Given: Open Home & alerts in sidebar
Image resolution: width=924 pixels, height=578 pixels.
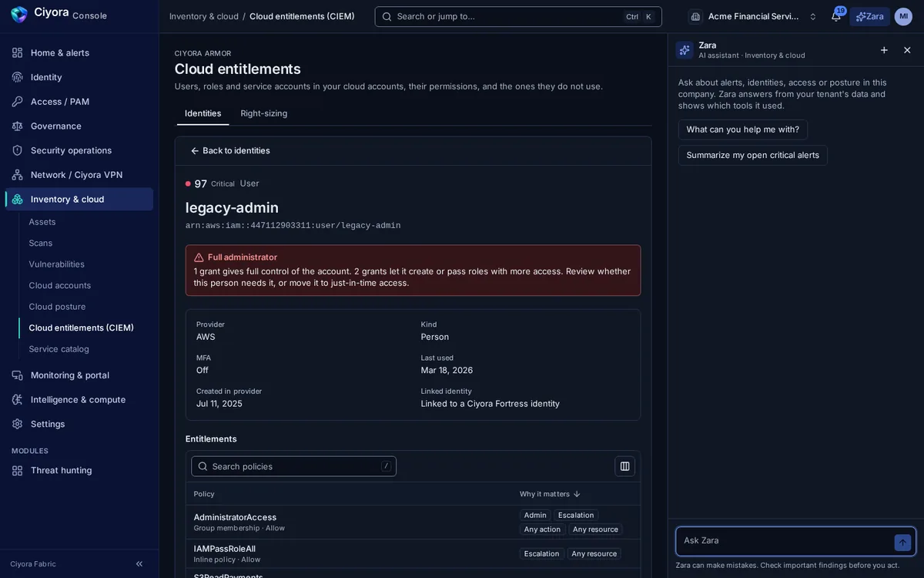Looking at the screenshot, I should point(79,52).
